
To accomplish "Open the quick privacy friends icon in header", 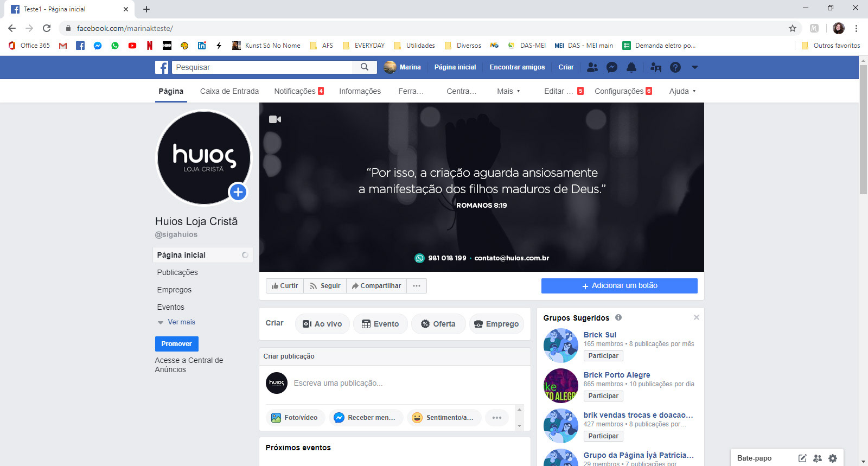I will click(x=656, y=67).
